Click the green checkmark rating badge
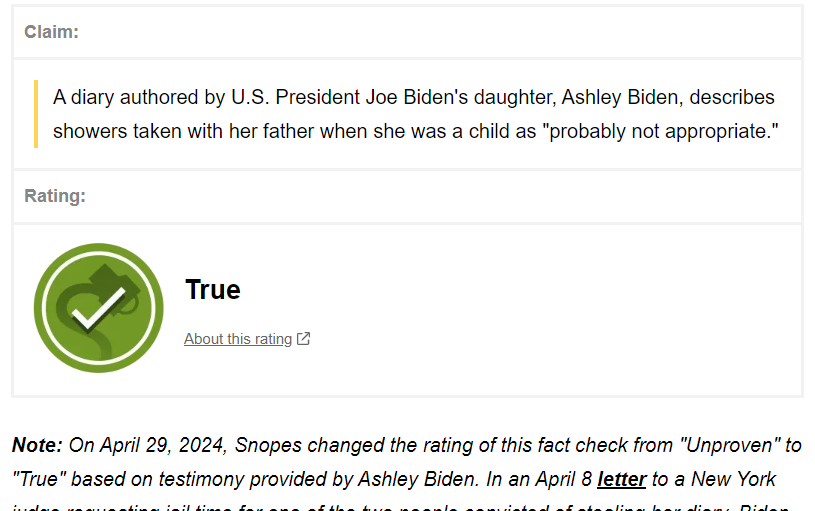This screenshot has height=511, width=815. [x=98, y=308]
